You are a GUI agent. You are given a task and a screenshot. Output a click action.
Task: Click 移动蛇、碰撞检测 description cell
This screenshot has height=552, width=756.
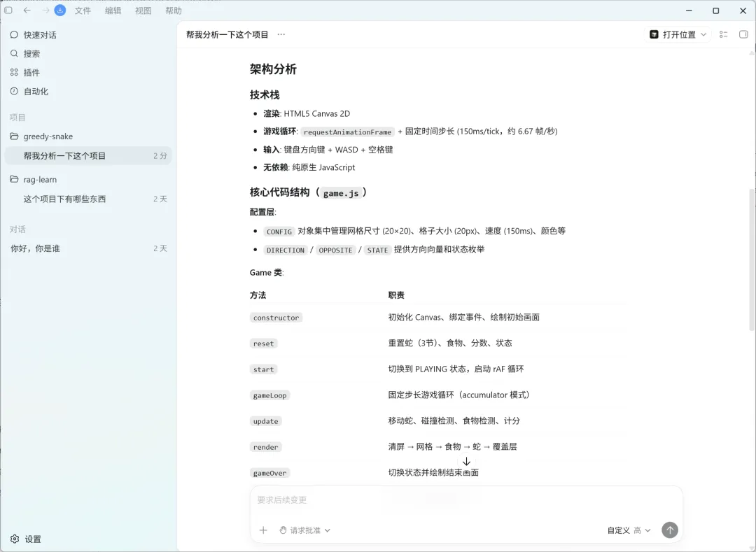454,420
